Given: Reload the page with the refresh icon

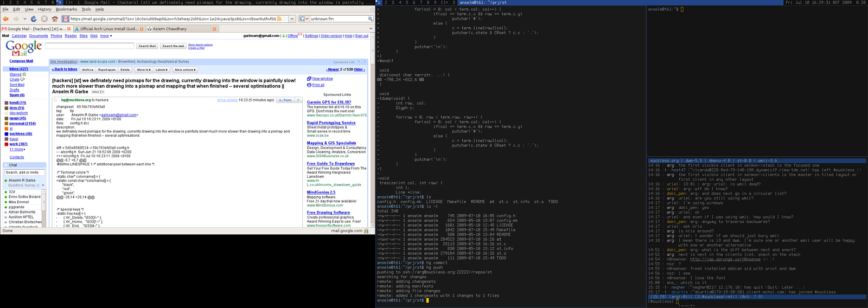Looking at the screenshot, I should 34,19.
